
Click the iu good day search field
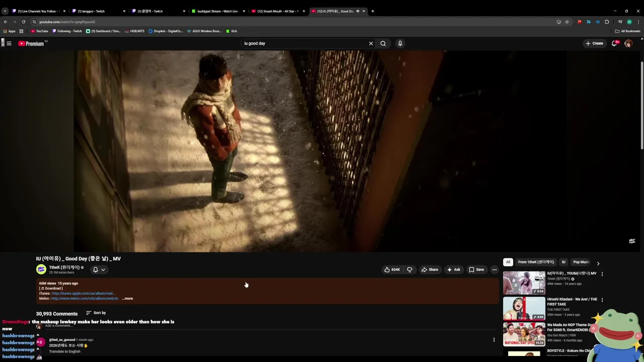pos(304,43)
